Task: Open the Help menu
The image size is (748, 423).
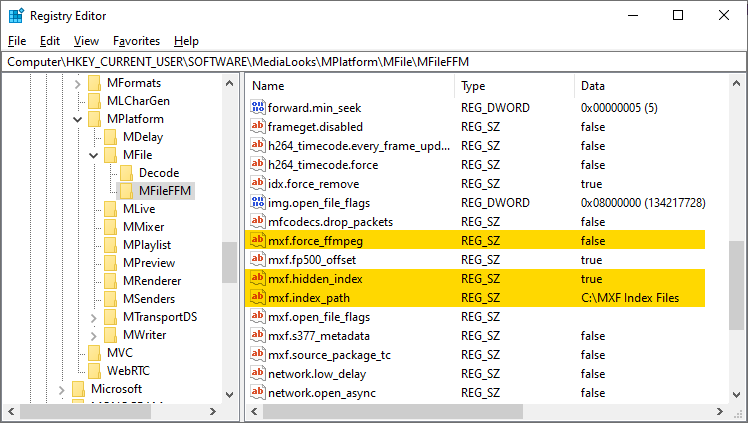Action: click(186, 41)
